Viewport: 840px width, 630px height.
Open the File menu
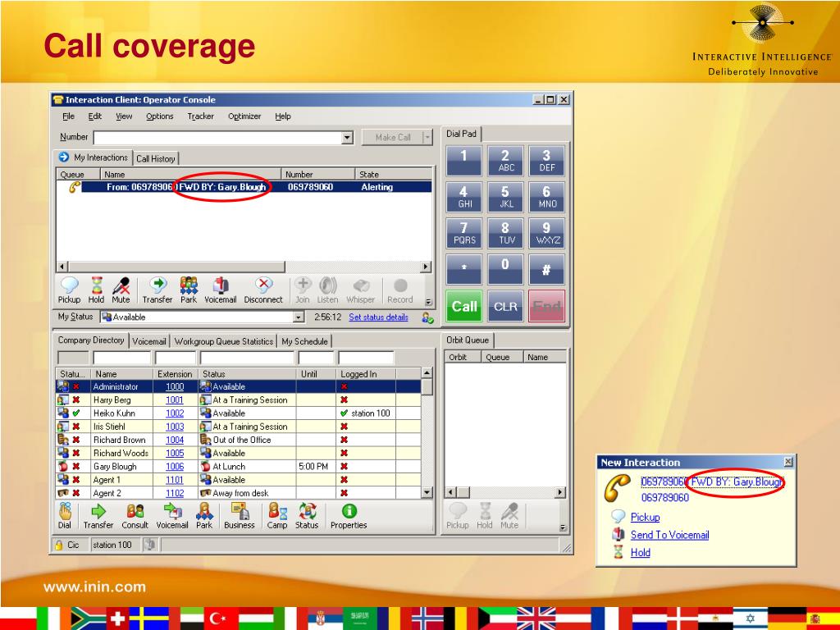(x=69, y=116)
